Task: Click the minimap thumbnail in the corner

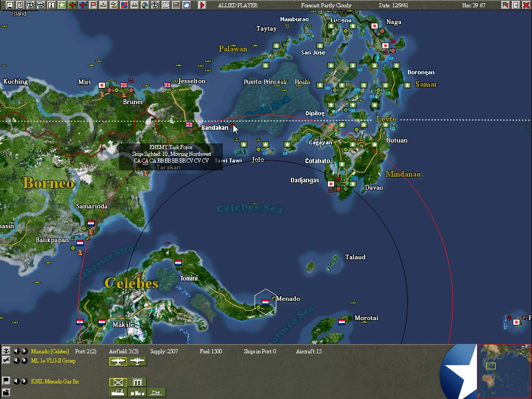Action: coord(504,371)
